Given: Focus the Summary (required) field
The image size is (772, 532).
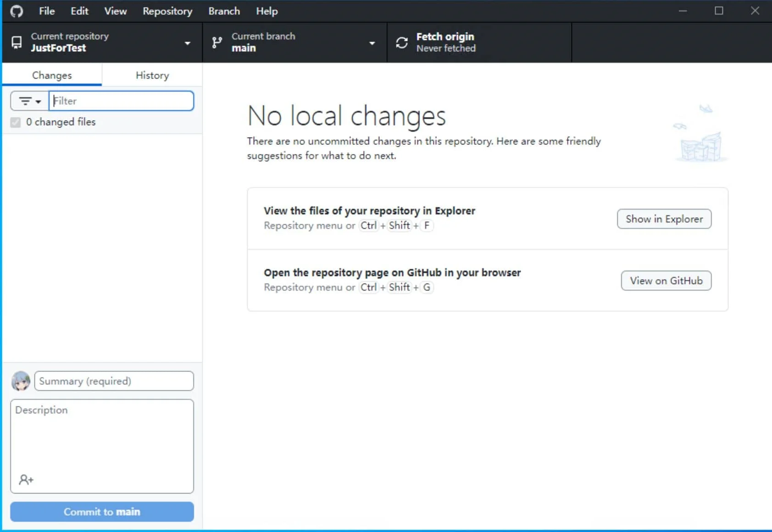Looking at the screenshot, I should [x=114, y=381].
